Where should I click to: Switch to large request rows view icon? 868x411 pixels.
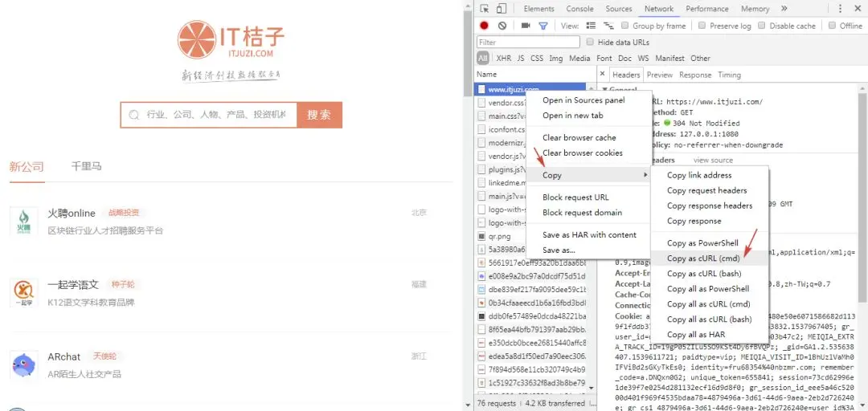click(592, 26)
